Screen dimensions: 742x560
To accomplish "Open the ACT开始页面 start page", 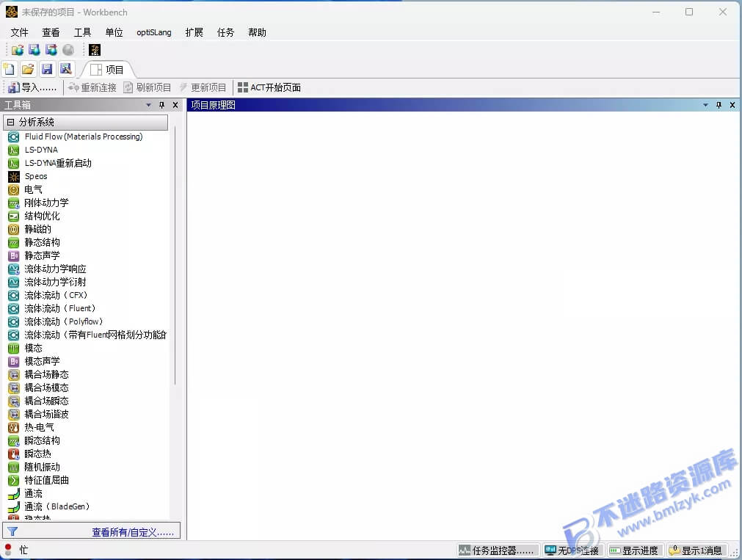I will pos(269,87).
